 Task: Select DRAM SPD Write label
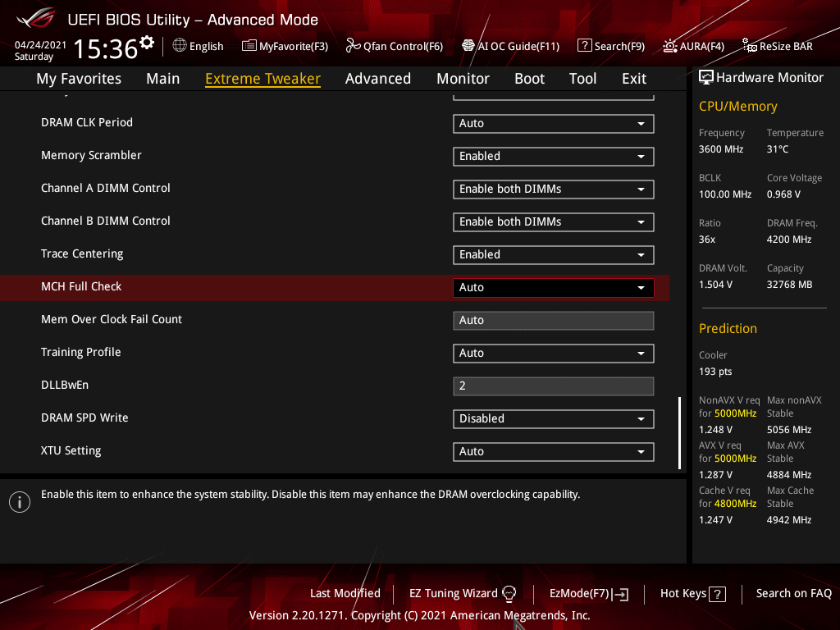coord(84,418)
